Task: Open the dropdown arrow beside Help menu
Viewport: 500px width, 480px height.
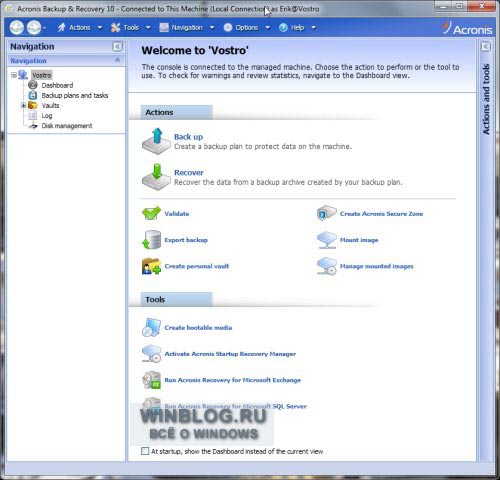Action: (313, 28)
